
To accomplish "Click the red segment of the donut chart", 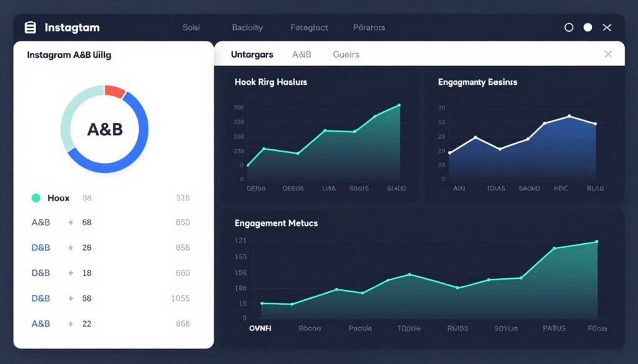I will (115, 91).
